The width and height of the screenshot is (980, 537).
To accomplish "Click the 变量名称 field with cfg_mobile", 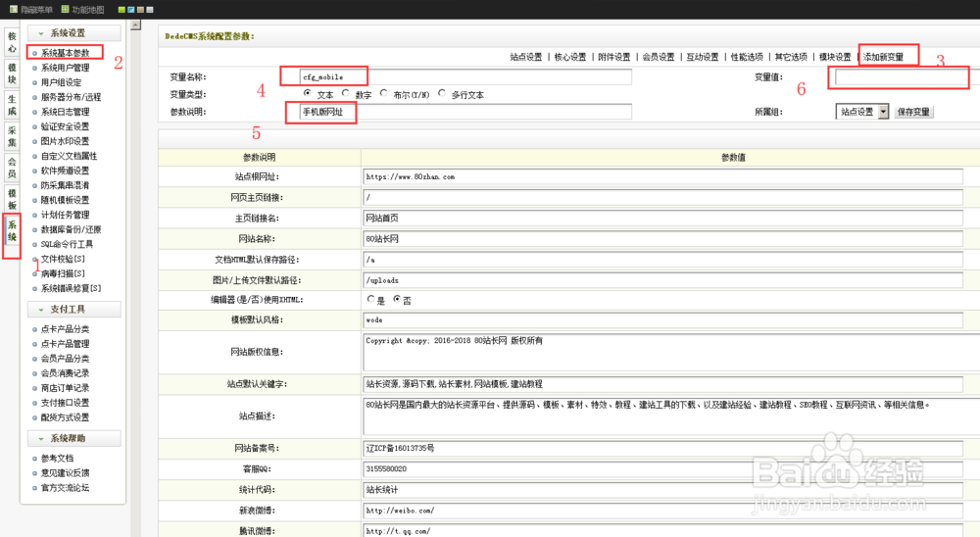I will coord(465,76).
